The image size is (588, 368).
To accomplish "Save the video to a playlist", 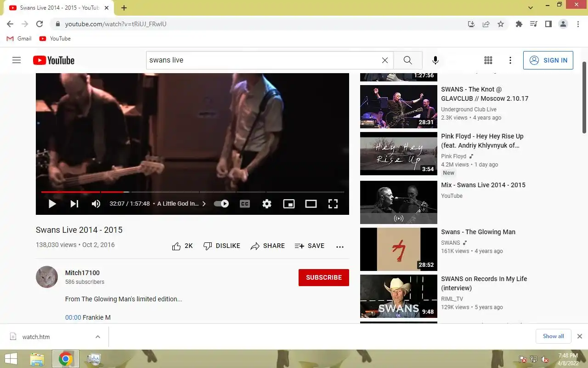I will click(x=310, y=246).
